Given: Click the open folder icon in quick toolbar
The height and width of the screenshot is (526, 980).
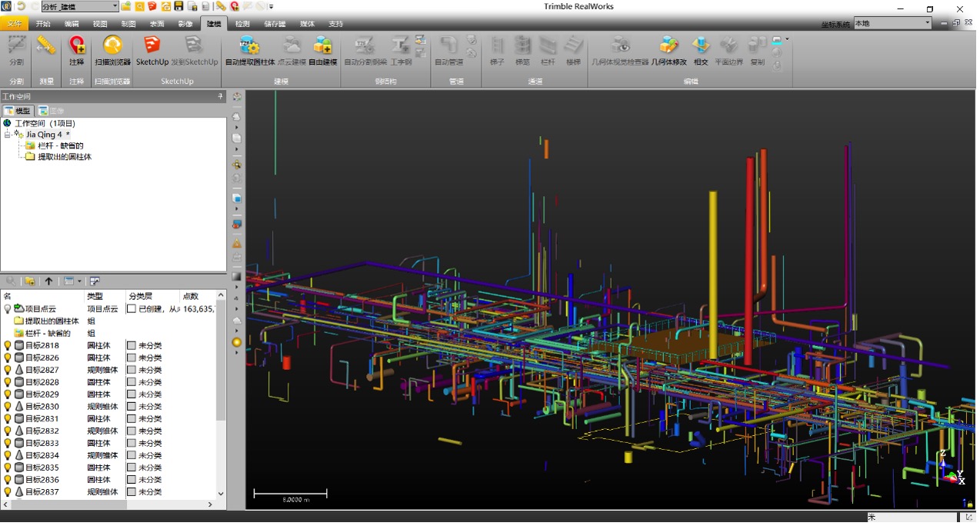Looking at the screenshot, I should pyautogui.click(x=125, y=6).
